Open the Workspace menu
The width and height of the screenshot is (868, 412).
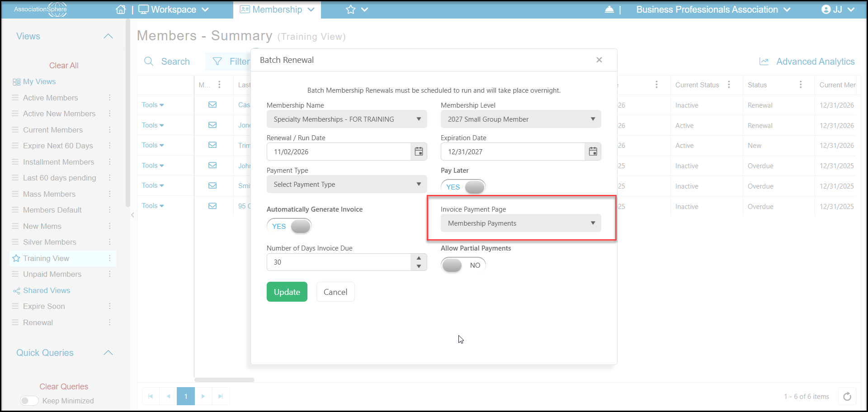174,9
